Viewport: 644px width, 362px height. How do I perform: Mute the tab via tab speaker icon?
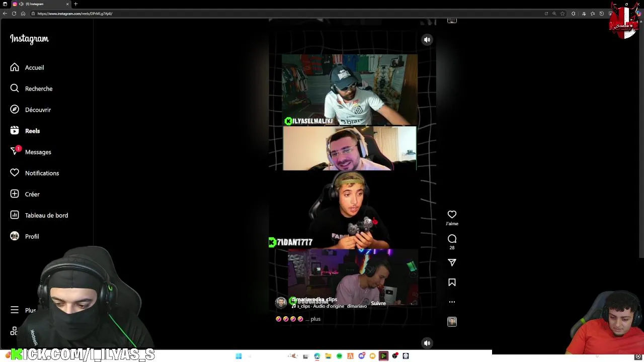(x=21, y=4)
